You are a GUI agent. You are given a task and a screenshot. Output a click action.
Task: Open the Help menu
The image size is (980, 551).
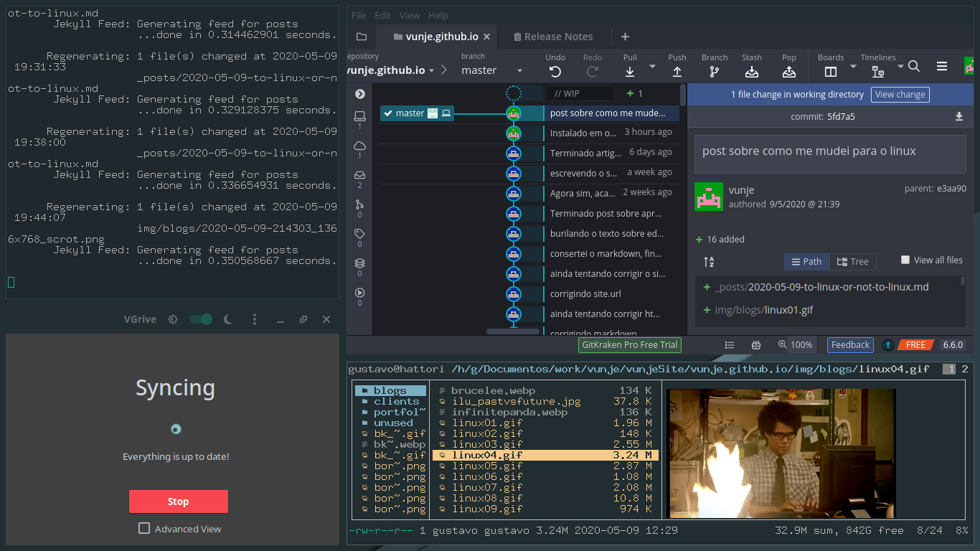pyautogui.click(x=438, y=15)
